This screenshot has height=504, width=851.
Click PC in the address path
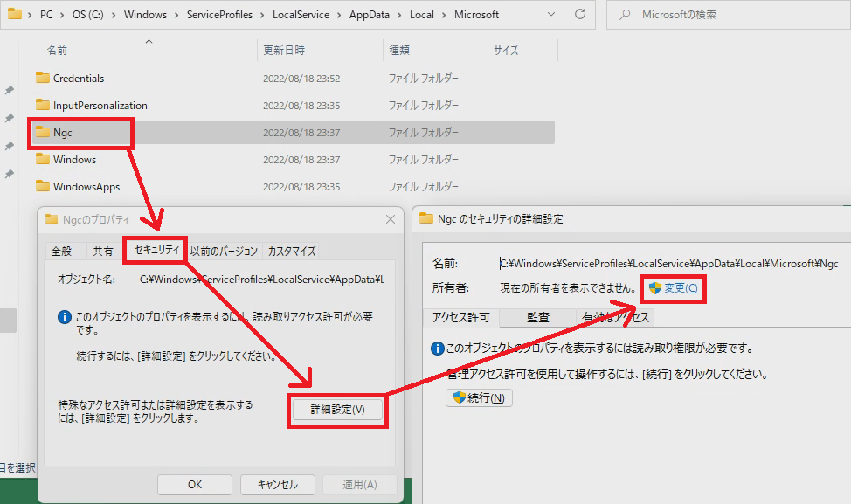[46, 15]
